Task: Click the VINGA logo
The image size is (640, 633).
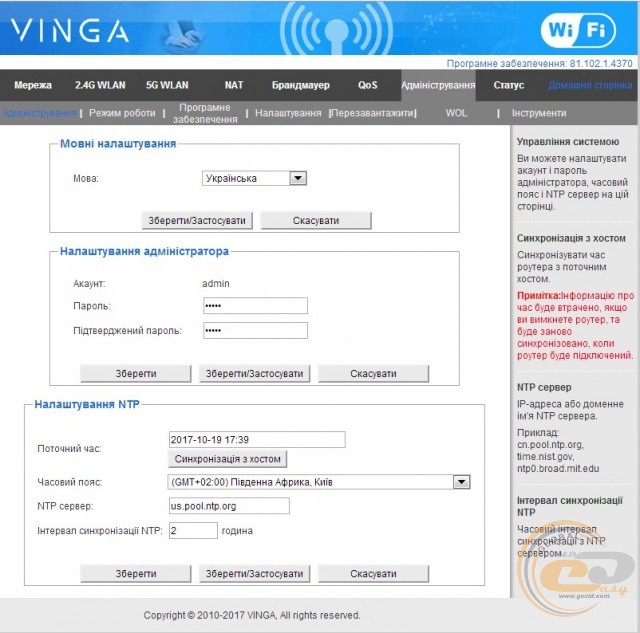Action: [70, 30]
